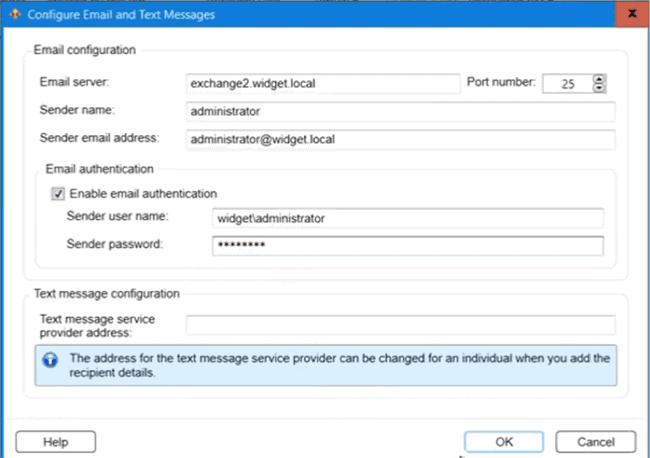Focus the Port number value box

coord(568,84)
